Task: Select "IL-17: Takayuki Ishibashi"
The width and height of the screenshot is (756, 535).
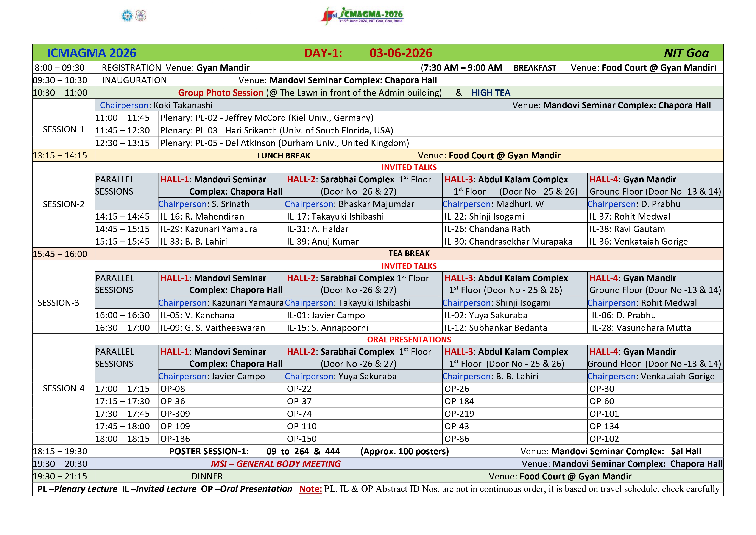Action: (x=335, y=217)
